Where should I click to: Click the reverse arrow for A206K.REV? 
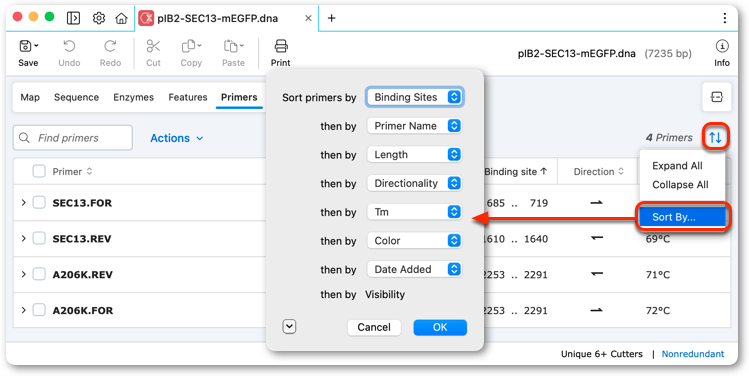[596, 274]
